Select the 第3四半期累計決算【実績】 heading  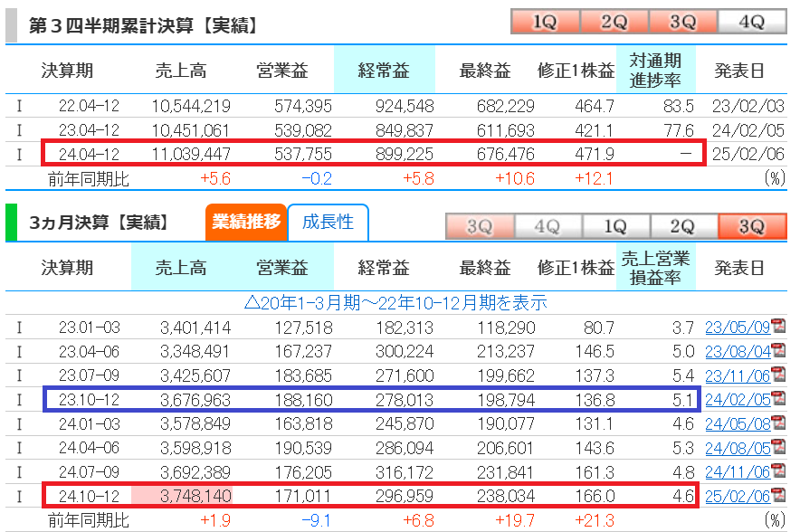pyautogui.click(x=143, y=25)
